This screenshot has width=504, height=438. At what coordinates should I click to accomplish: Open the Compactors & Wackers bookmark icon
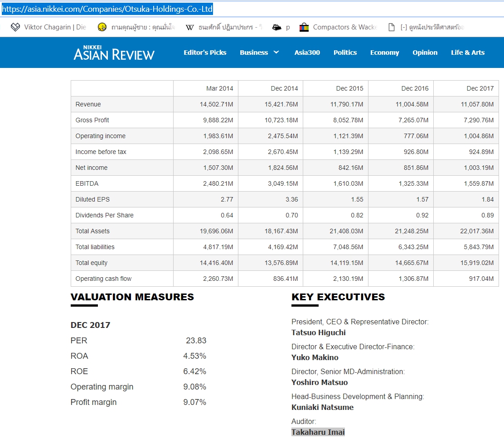pos(304,27)
